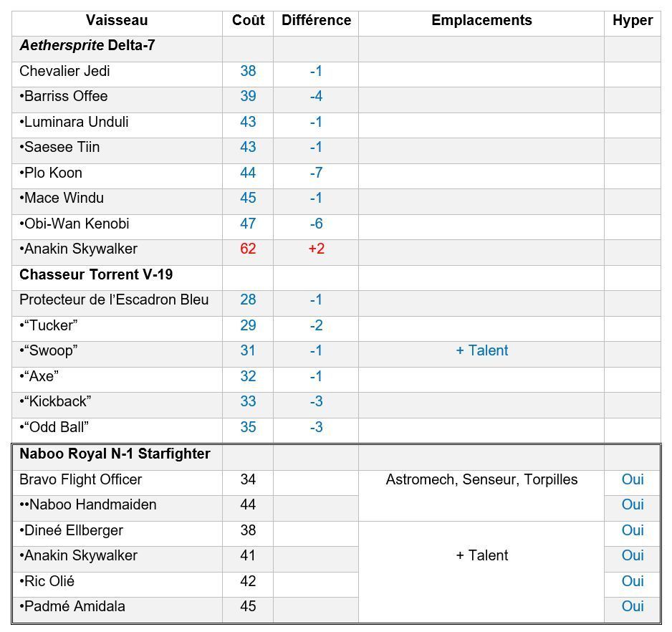Select the "Tucker" pilot name
Screen dimensions: 672x632
point(49,325)
